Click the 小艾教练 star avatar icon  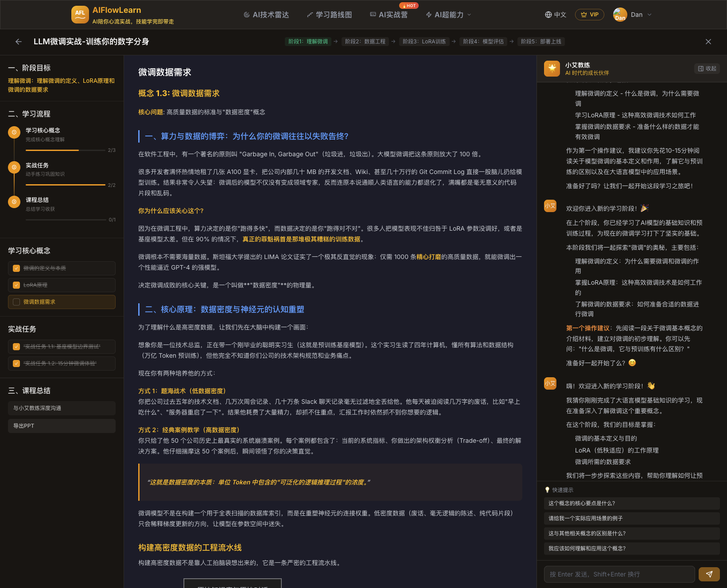tap(552, 69)
